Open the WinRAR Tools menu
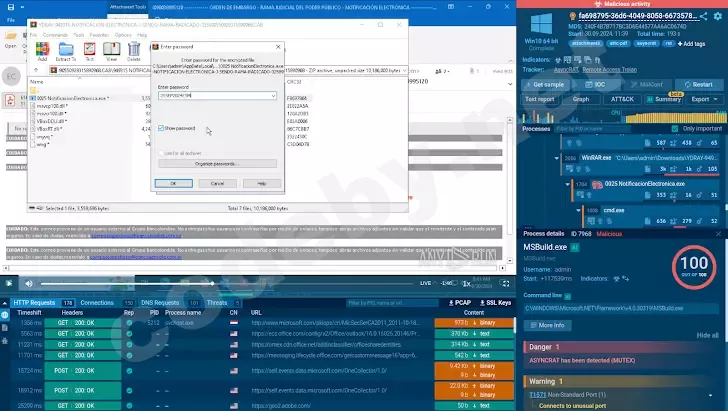 tap(79, 35)
